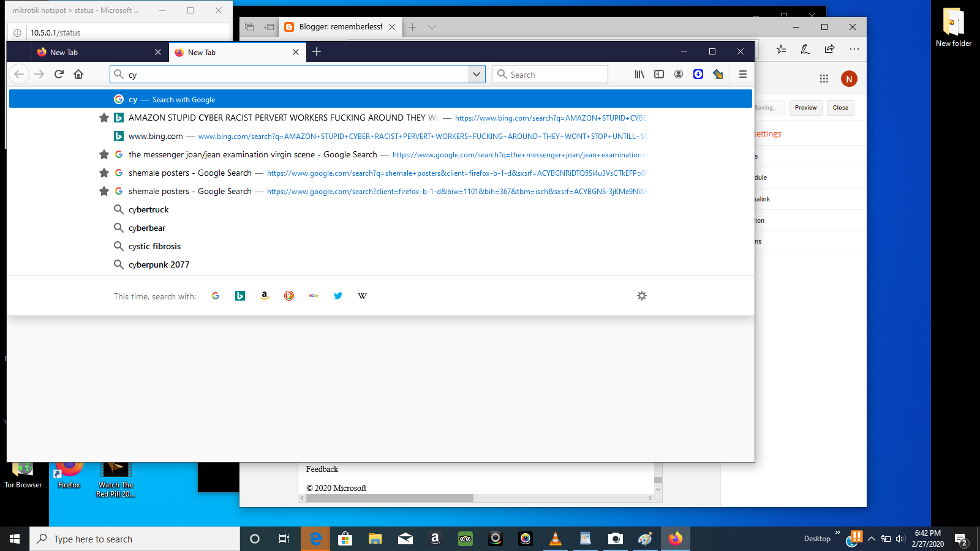
Task: Search this time with eBay
Action: point(314,296)
